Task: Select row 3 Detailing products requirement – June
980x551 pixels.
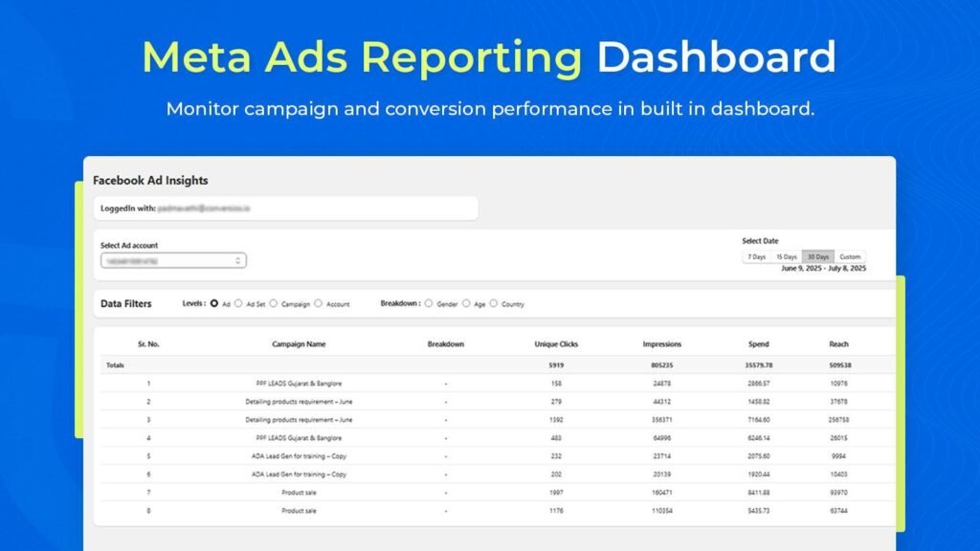Action: 497,420
